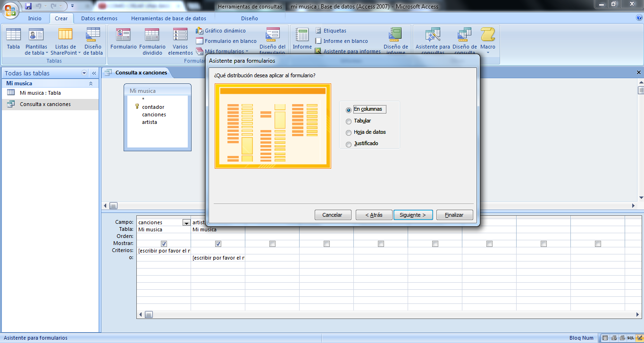644x343 pixels.
Task: Open Diseño de consulta
Action: pyautogui.click(x=465, y=41)
